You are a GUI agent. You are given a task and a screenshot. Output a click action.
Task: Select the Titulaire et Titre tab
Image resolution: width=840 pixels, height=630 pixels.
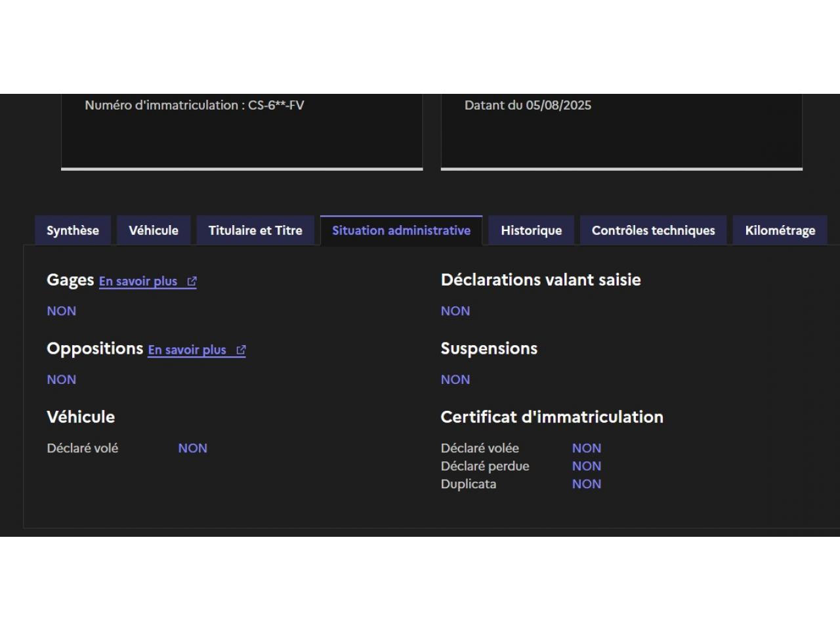pyautogui.click(x=255, y=230)
